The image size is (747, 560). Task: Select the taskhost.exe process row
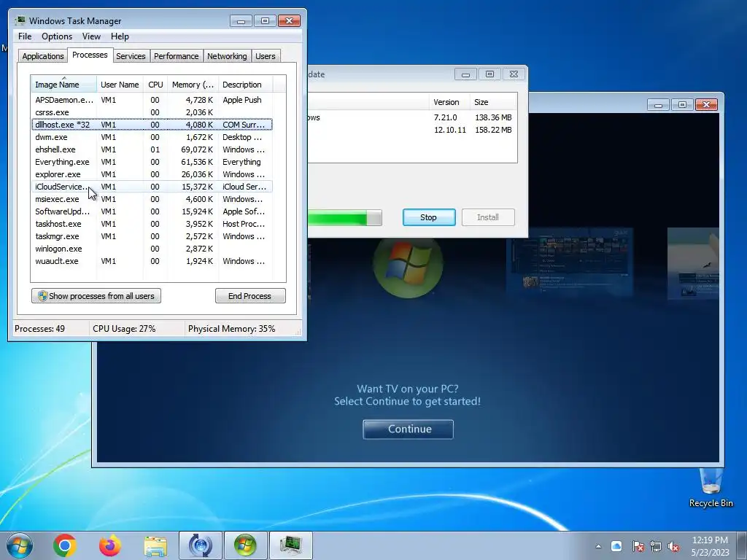152,224
